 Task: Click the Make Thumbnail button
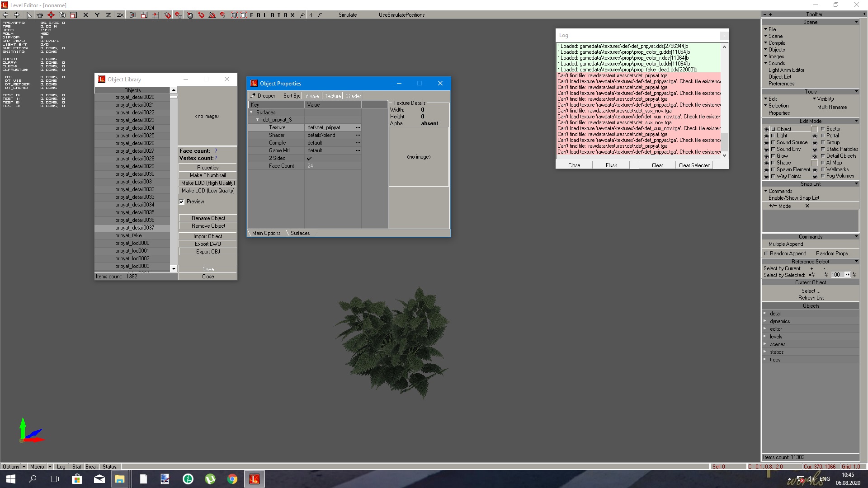pyautogui.click(x=208, y=175)
